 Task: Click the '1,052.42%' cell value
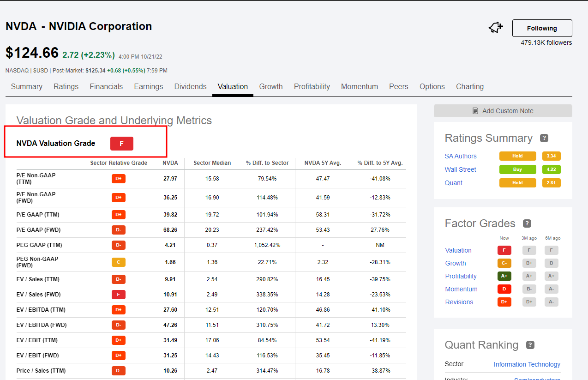click(267, 245)
